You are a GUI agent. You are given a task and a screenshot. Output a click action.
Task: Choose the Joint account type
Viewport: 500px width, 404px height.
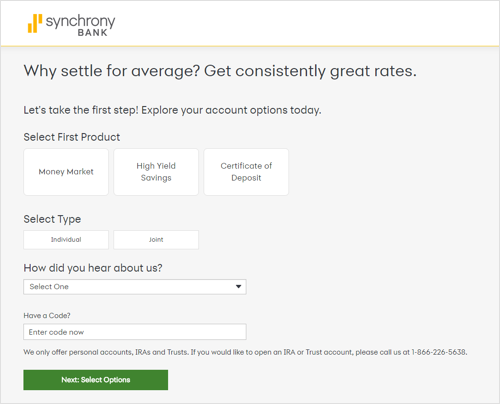pos(156,240)
